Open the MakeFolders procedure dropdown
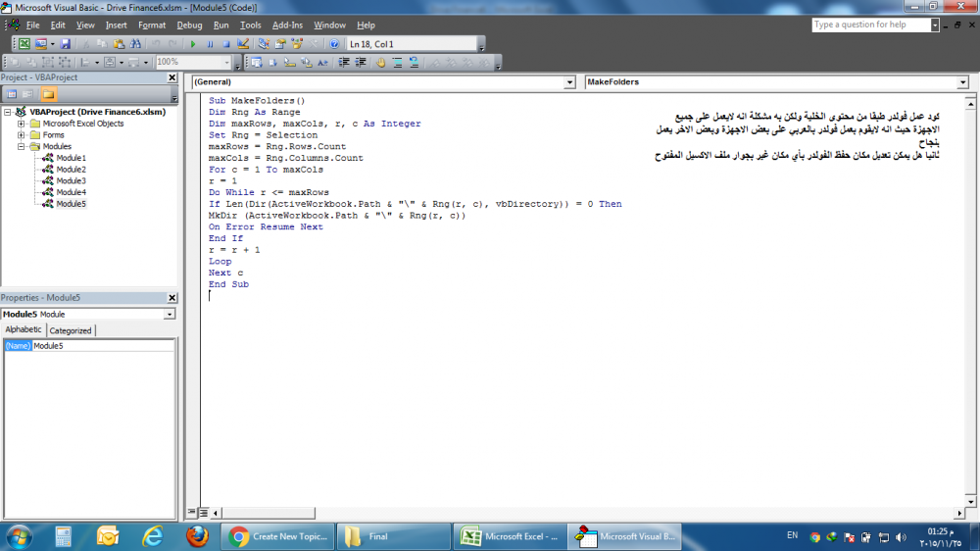 [962, 82]
